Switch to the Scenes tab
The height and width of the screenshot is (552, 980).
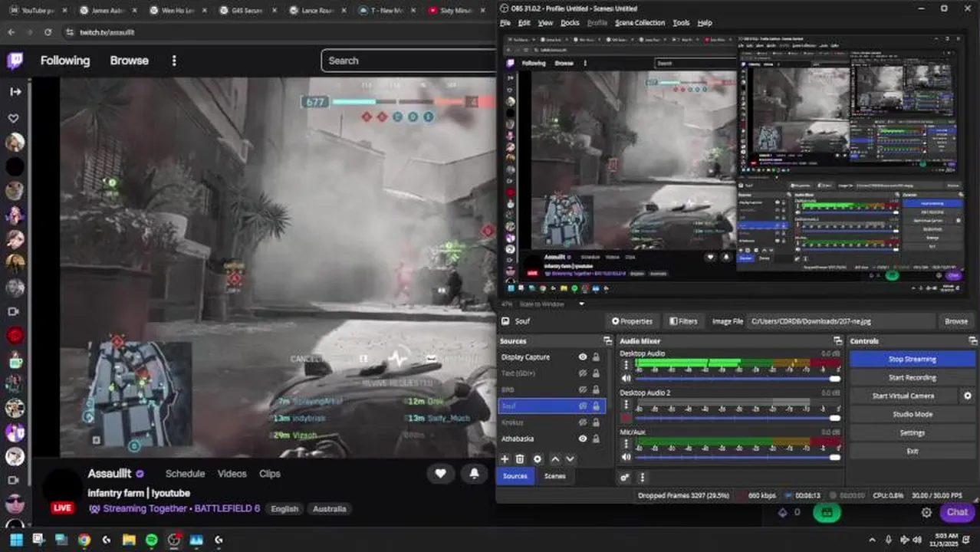(554, 476)
